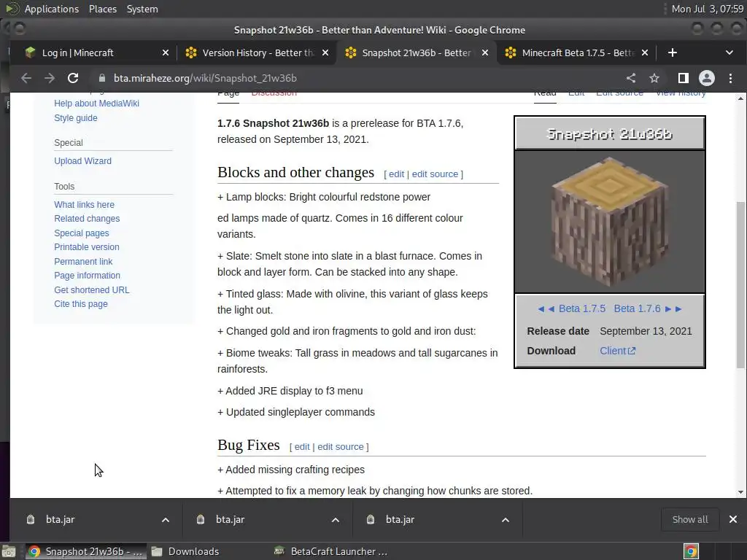This screenshot has width=747, height=560.
Task: Open the Chrome three-dot menu
Action: point(730,78)
